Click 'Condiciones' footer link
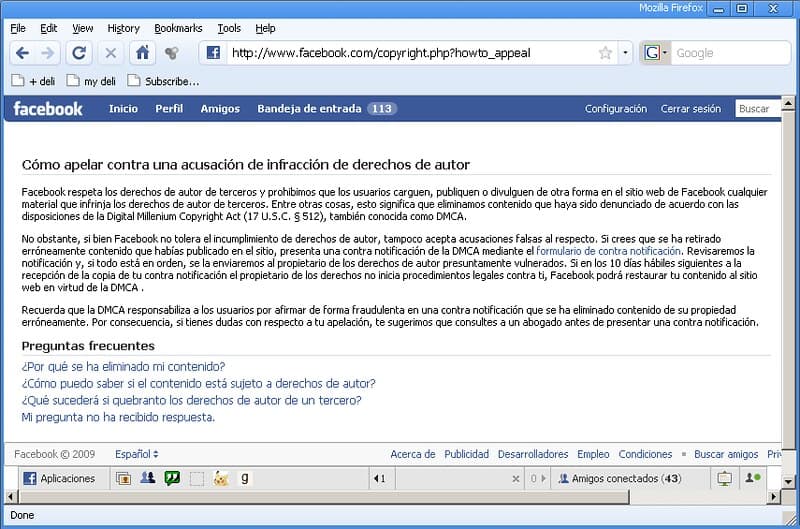This screenshot has width=800, height=529. [x=645, y=454]
